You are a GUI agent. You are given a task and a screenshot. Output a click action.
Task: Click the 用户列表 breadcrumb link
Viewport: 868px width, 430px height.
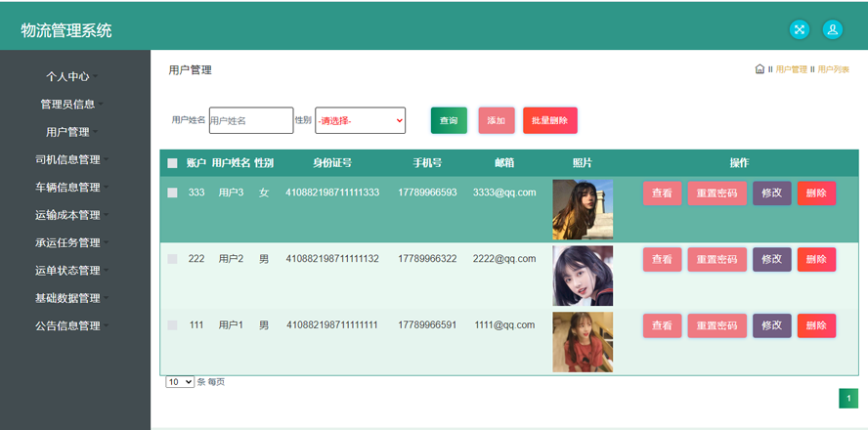pyautogui.click(x=833, y=69)
